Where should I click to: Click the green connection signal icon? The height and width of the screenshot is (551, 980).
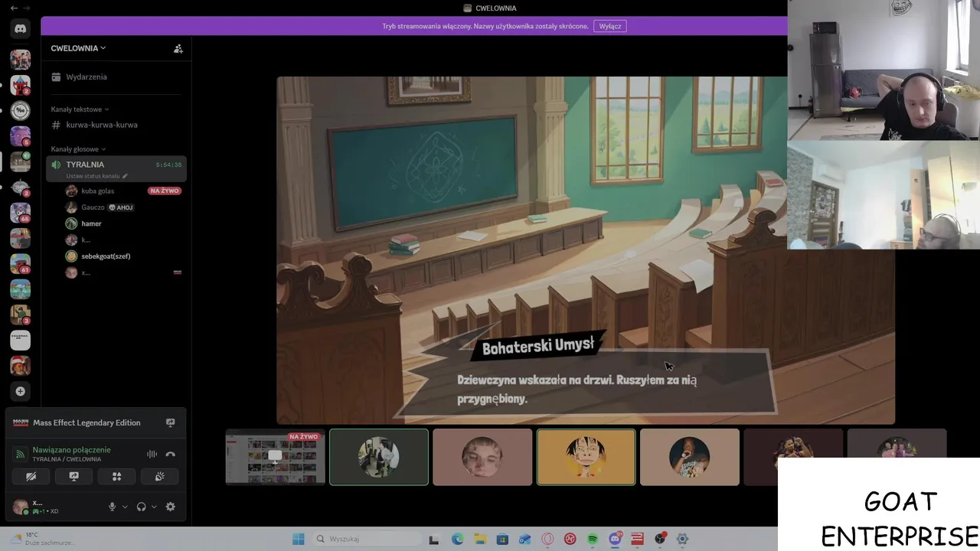[x=20, y=455]
